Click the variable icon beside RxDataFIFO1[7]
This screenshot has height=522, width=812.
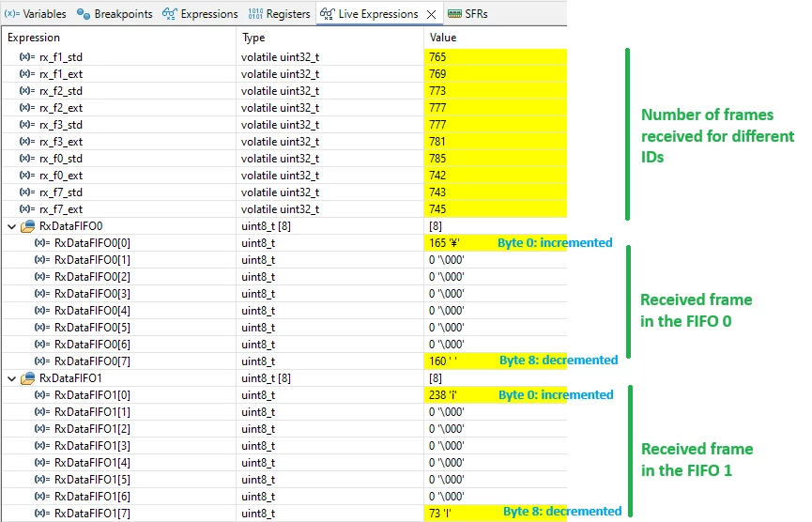coord(42,514)
